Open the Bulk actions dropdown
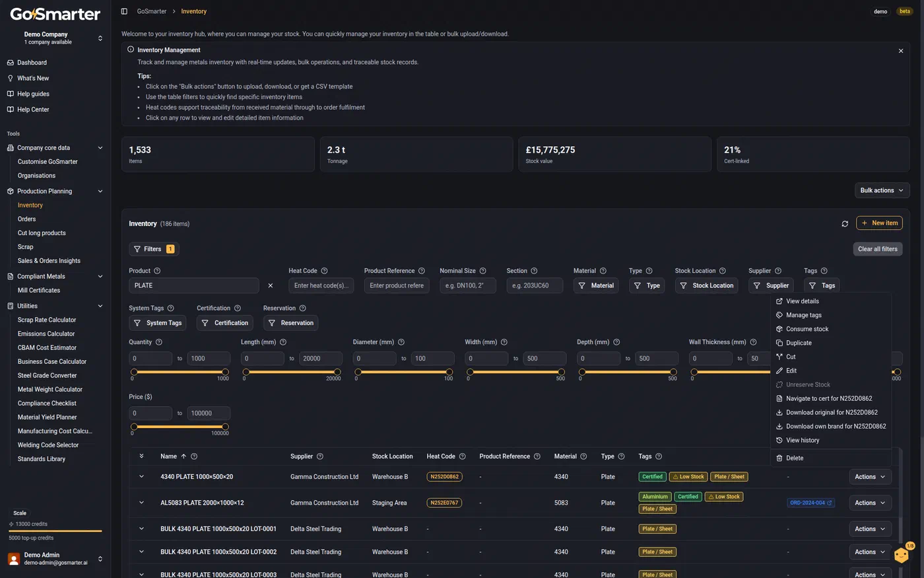Image resolution: width=924 pixels, height=578 pixels. point(882,190)
